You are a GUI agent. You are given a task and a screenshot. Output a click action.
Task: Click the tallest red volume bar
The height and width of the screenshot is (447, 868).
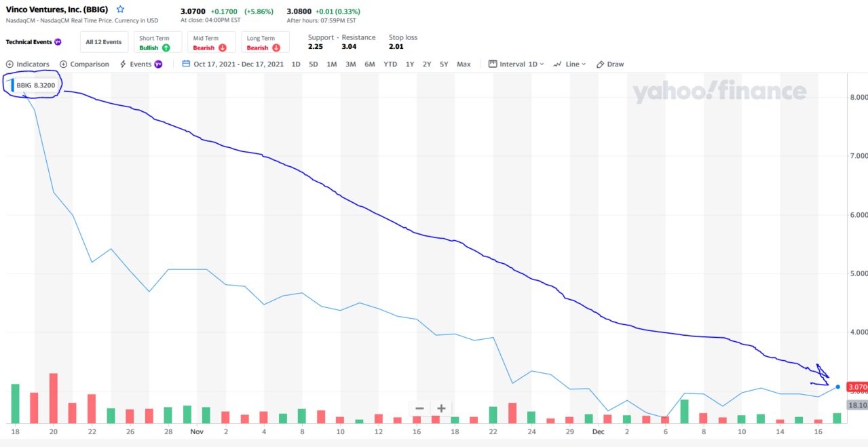click(54, 398)
